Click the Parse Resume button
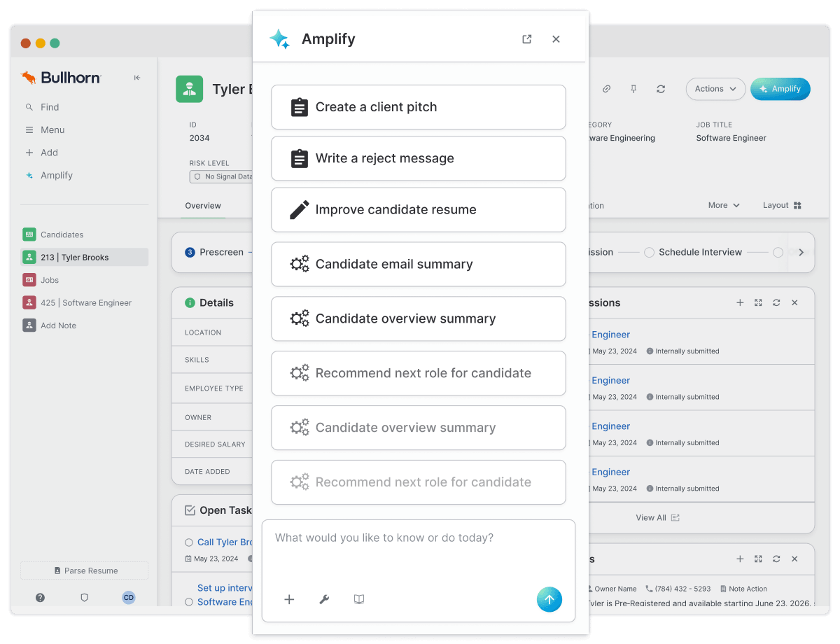 [85, 570]
